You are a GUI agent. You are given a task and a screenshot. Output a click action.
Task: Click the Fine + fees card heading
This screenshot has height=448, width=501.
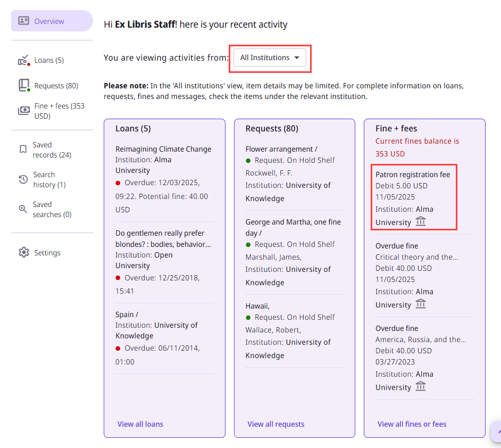[x=396, y=128]
